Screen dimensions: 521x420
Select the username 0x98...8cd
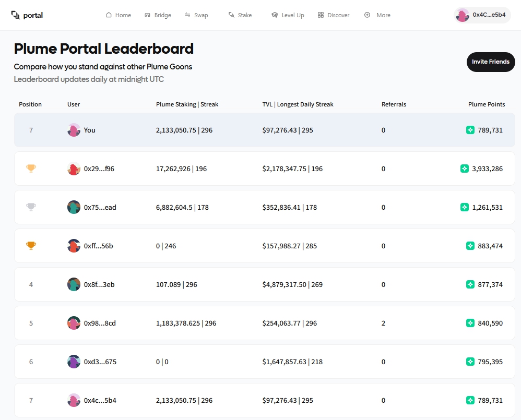[100, 323]
